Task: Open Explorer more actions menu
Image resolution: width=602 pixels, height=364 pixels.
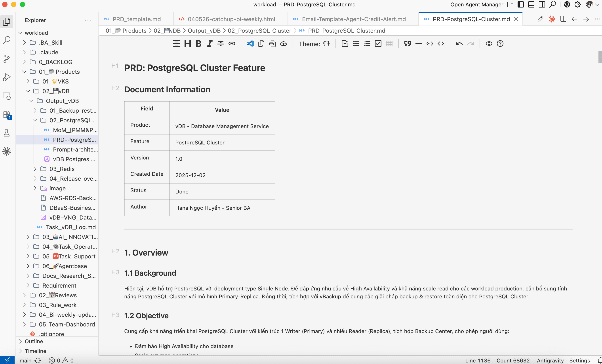Action: [88, 20]
